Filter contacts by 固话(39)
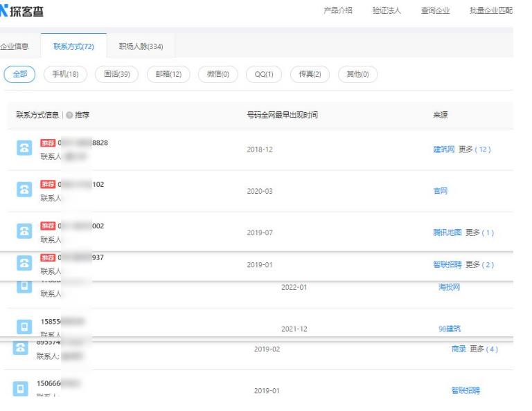Screen dimensions: 532x411 pos(116,74)
